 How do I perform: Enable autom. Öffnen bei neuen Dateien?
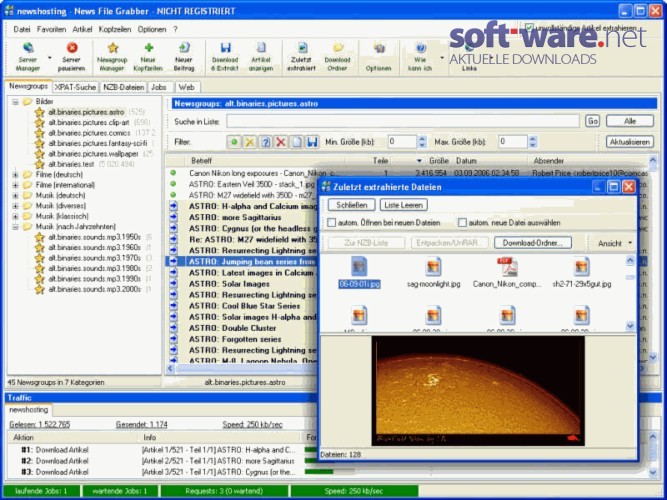coord(332,223)
